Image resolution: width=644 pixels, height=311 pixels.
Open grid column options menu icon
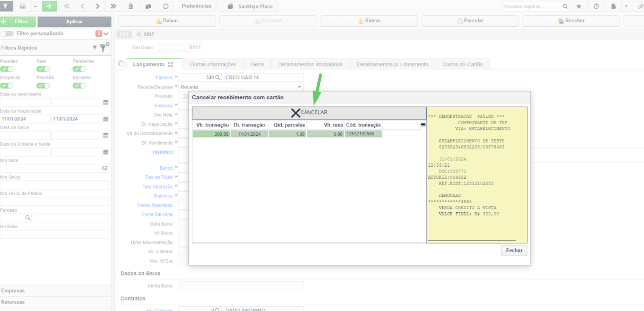click(423, 125)
